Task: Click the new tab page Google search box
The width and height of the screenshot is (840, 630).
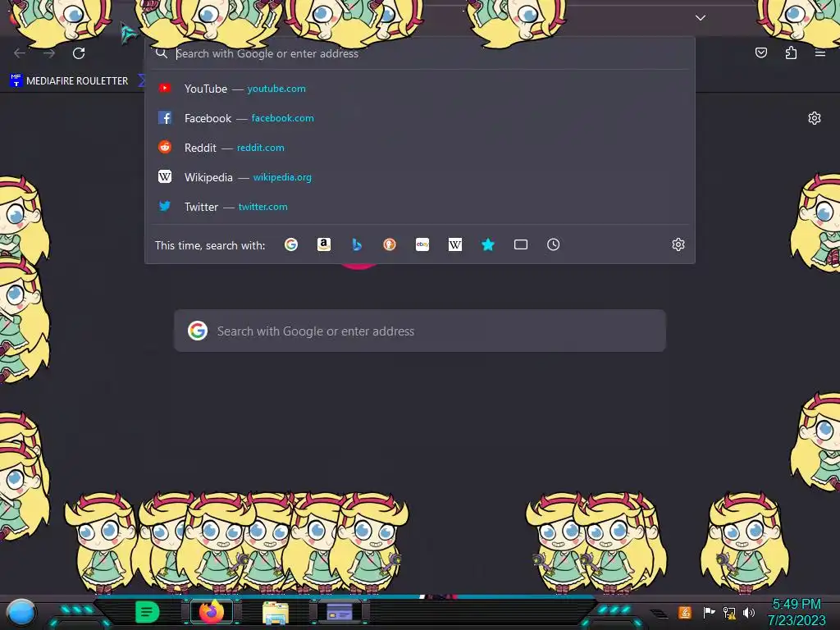Action: [420, 331]
